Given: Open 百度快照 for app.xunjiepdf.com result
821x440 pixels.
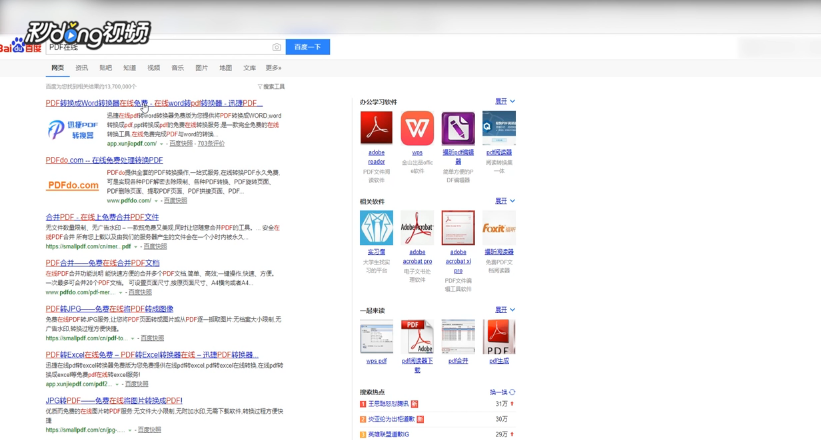Looking at the screenshot, I should point(181,144).
